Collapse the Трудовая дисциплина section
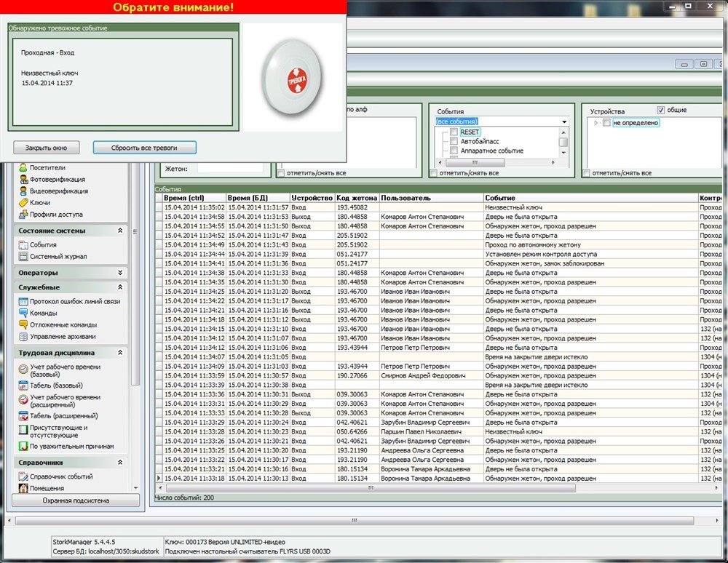Viewport: 728px width, 563px height. click(120, 353)
